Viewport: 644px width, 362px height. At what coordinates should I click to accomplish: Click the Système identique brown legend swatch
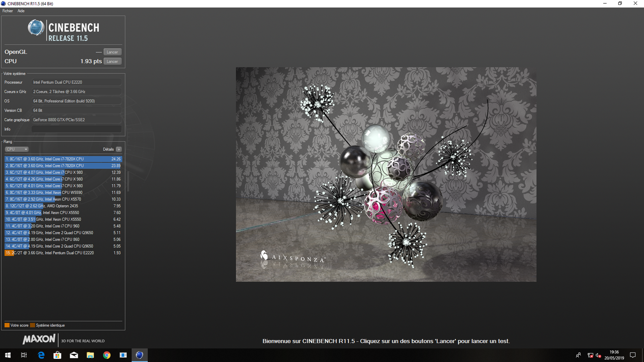[x=33, y=325]
